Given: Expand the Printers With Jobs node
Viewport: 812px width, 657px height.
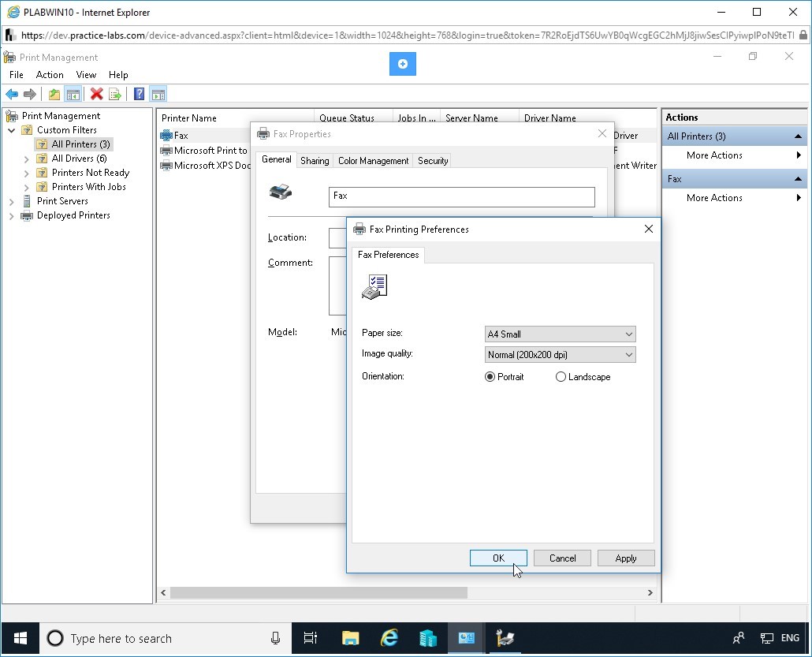Looking at the screenshot, I should click(x=27, y=187).
